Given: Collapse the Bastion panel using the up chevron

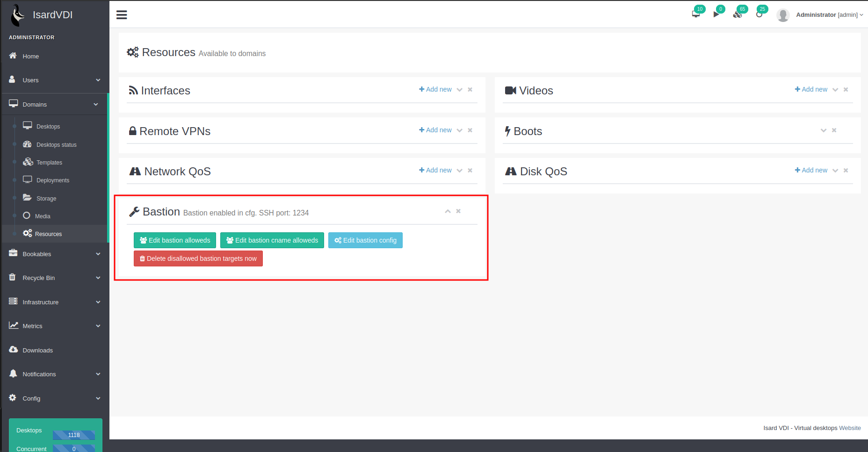Looking at the screenshot, I should point(448,211).
